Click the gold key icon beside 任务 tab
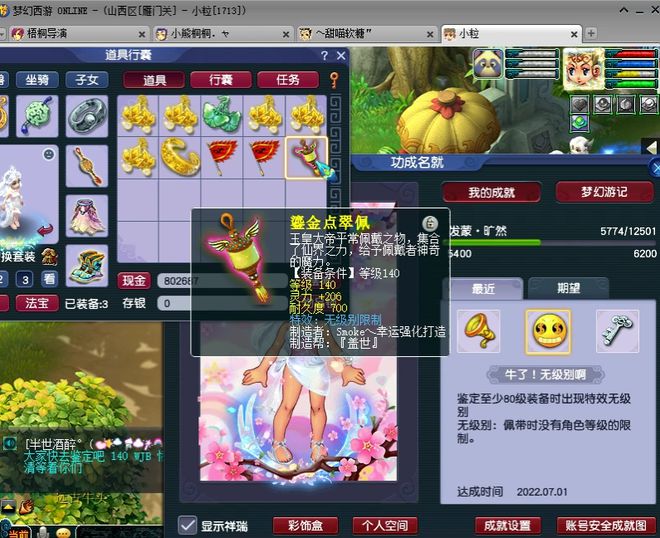 click(x=334, y=80)
